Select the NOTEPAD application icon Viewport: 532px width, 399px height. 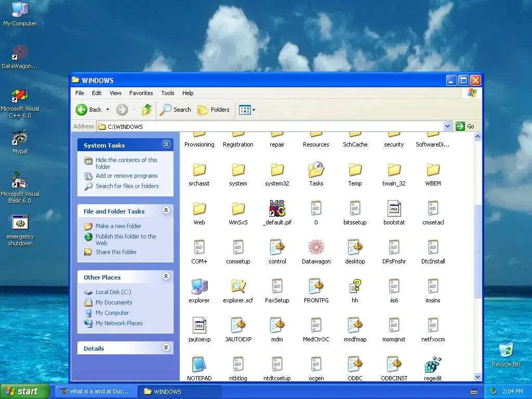click(199, 364)
